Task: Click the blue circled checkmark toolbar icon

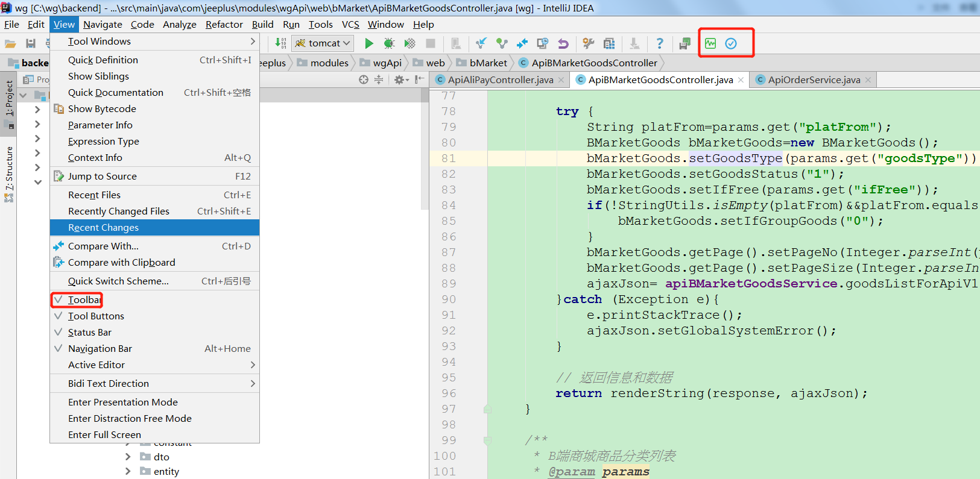Action: point(731,43)
